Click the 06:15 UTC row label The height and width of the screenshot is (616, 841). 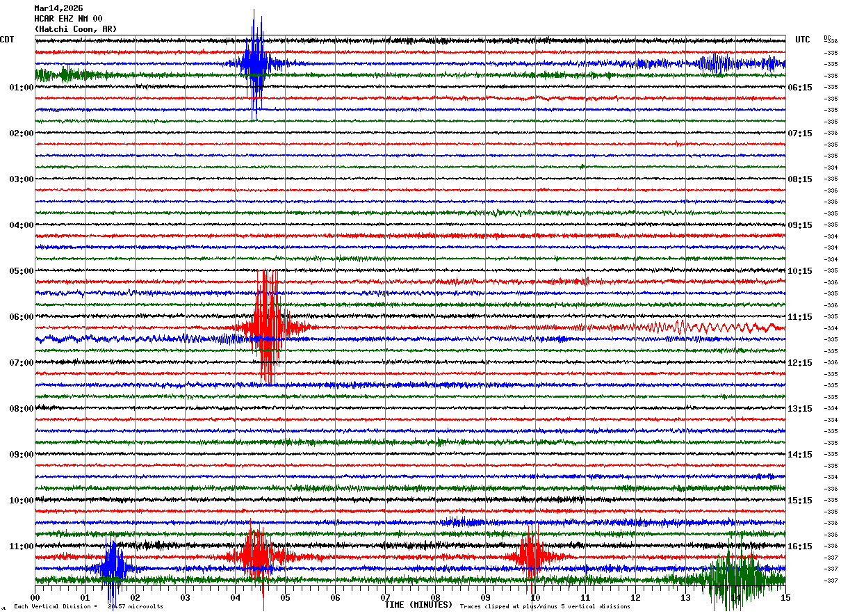800,88
